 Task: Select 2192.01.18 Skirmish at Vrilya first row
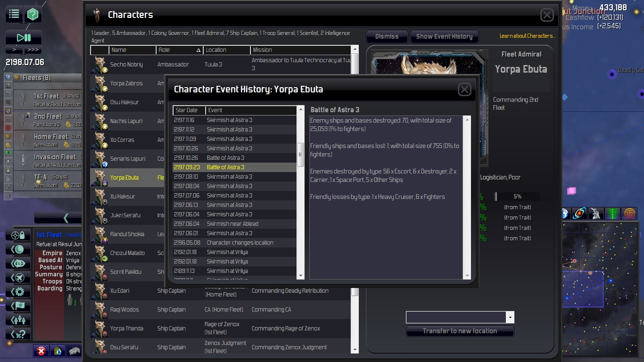click(x=235, y=252)
